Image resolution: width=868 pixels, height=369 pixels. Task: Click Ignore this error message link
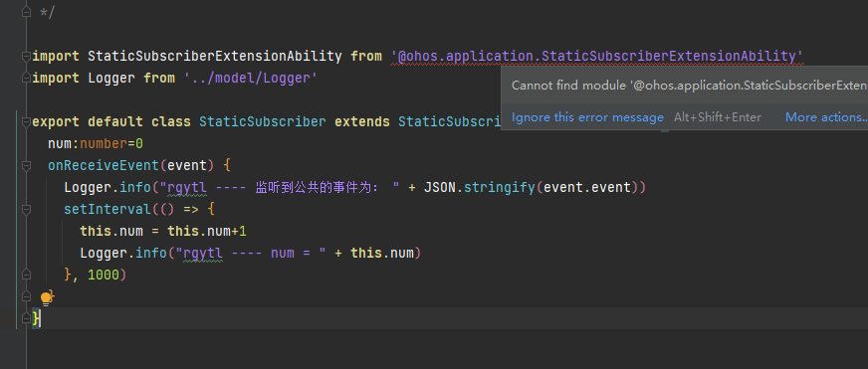tap(587, 117)
